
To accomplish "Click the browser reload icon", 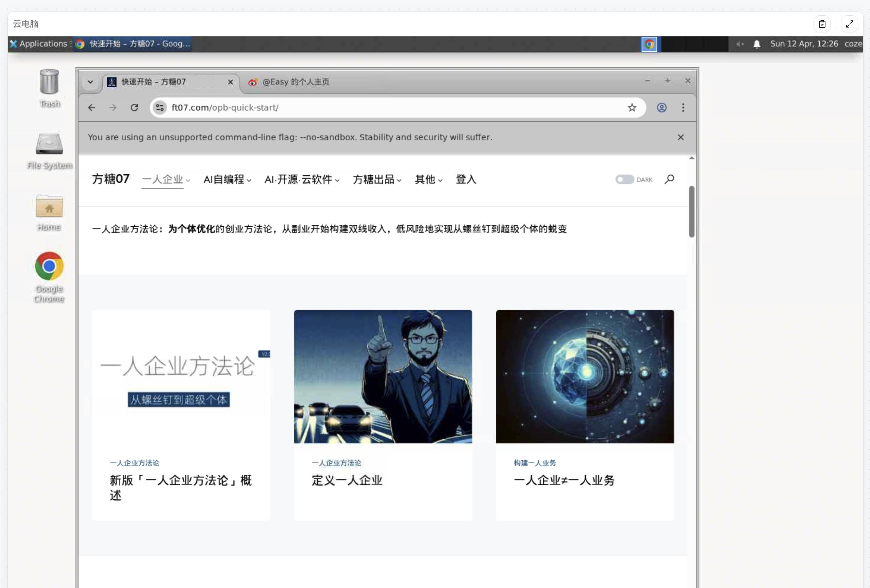I will click(134, 108).
